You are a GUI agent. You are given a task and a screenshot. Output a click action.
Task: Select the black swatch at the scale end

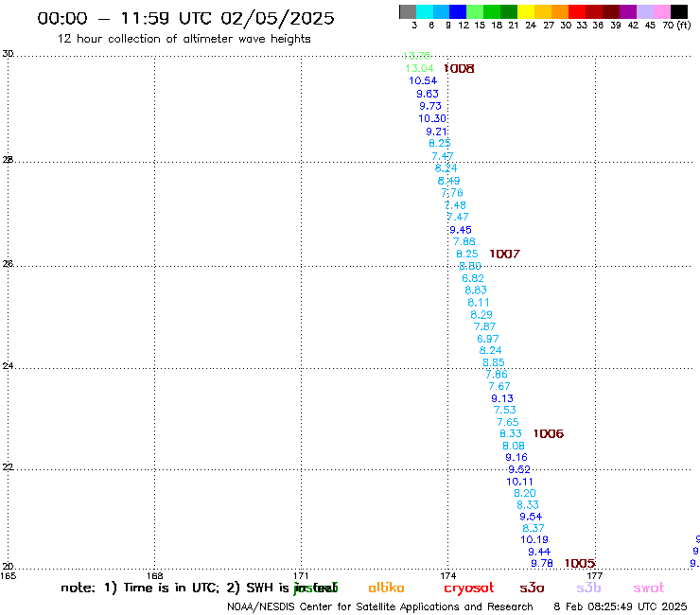coord(679,11)
